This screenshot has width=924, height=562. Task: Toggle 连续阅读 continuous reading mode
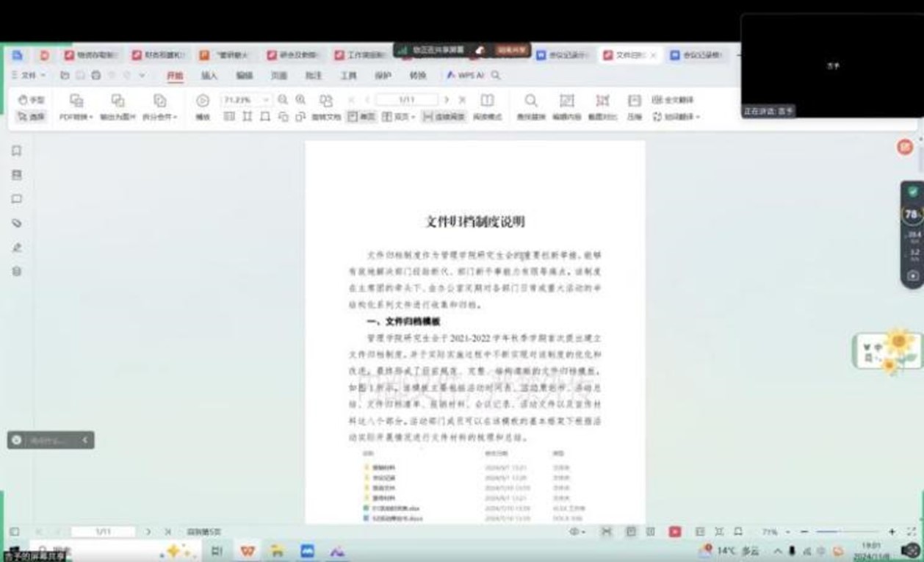tap(444, 117)
